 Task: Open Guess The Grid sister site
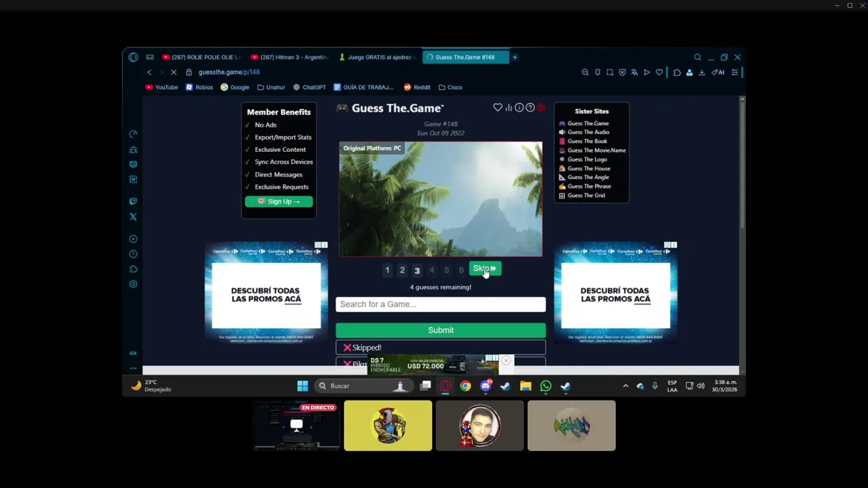click(581, 195)
